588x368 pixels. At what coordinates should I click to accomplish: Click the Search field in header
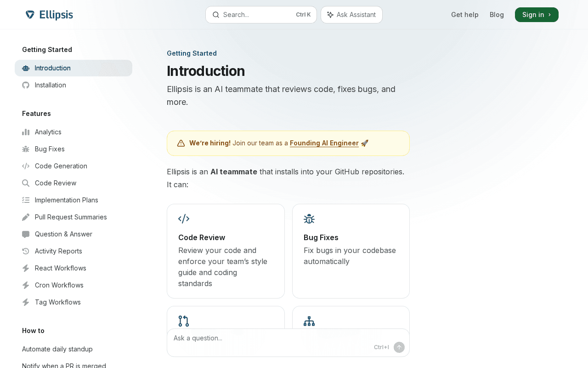(261, 15)
